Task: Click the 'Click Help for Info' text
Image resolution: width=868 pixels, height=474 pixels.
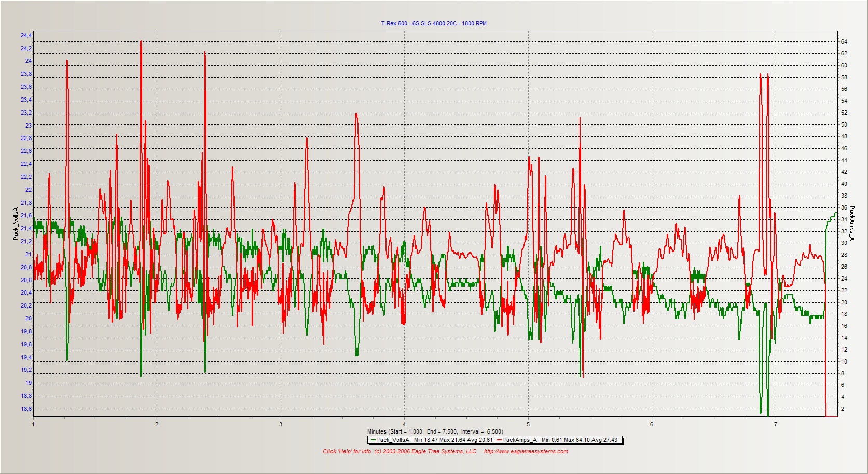Action: pos(347,451)
